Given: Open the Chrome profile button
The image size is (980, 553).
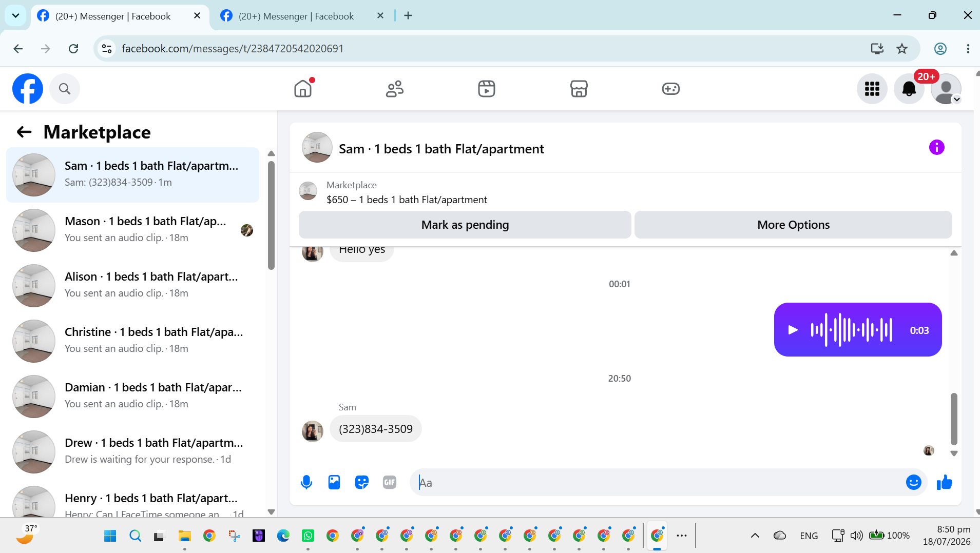Looking at the screenshot, I should [940, 49].
